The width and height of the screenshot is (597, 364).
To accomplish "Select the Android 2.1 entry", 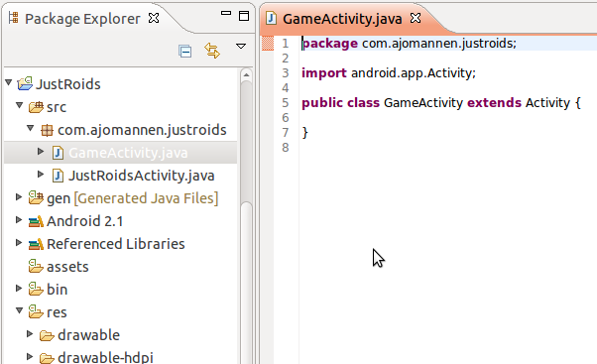I will pyautogui.click(x=85, y=221).
